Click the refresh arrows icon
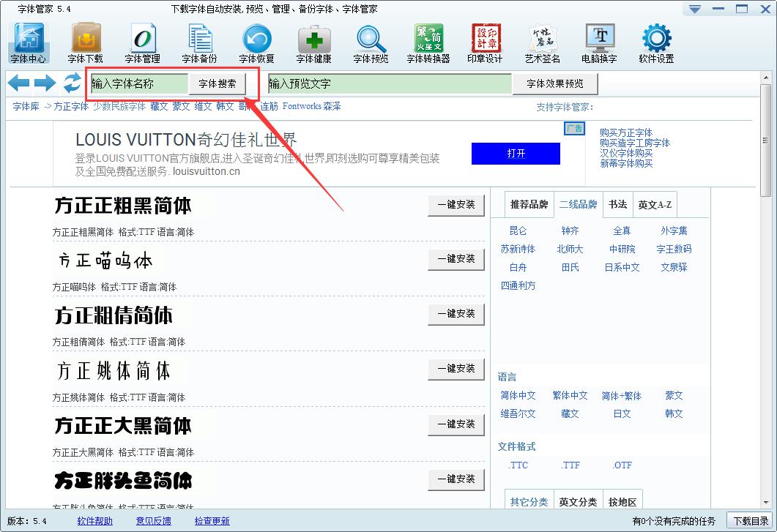777x532 pixels. (x=72, y=83)
